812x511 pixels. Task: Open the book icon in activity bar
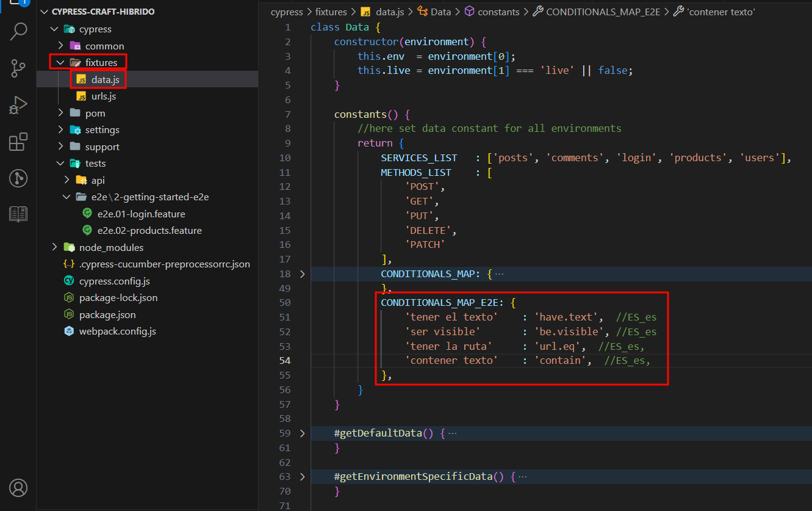click(x=18, y=214)
